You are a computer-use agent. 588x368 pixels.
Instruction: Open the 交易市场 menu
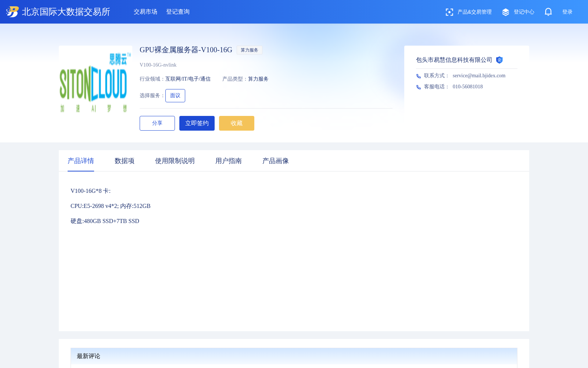(146, 12)
